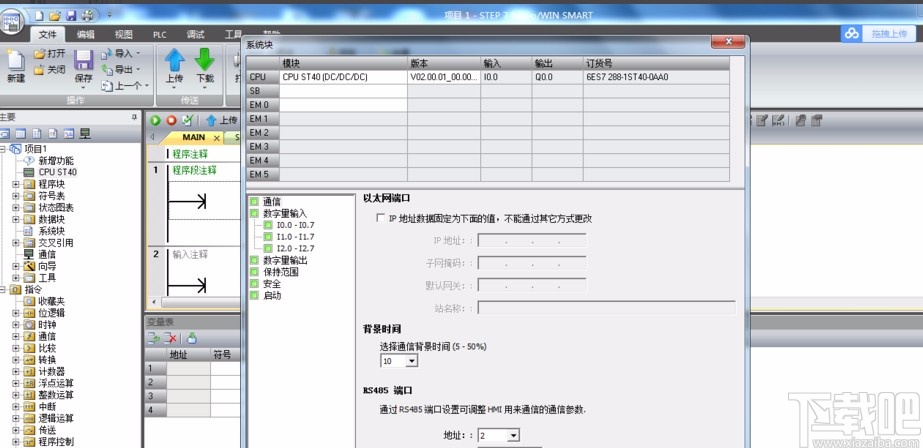Select I0.0 - I0.7 node in tree
This screenshot has width=923, height=448.
click(x=296, y=225)
